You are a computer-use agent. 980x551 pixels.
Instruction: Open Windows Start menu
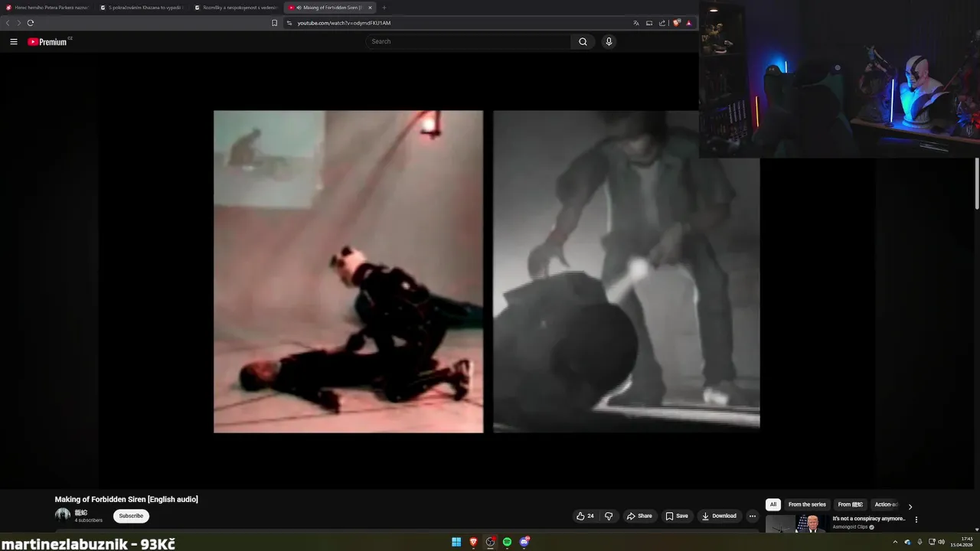[456, 542]
